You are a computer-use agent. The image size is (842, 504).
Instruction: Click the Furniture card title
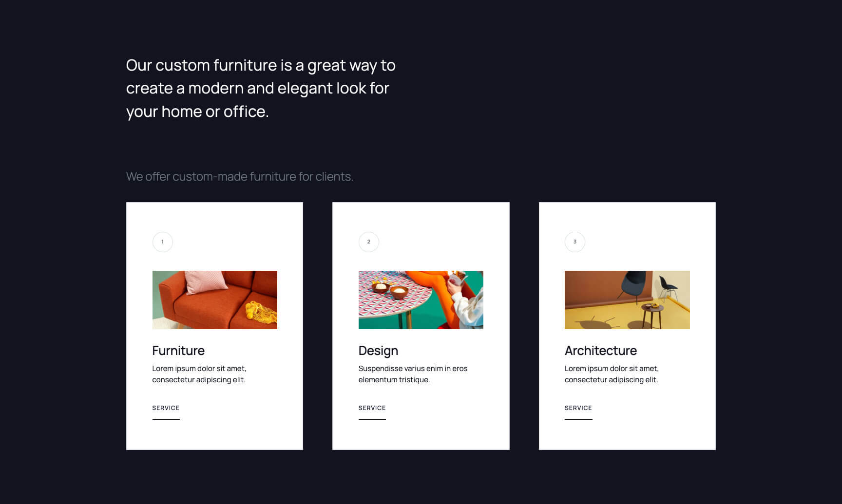[x=178, y=351]
